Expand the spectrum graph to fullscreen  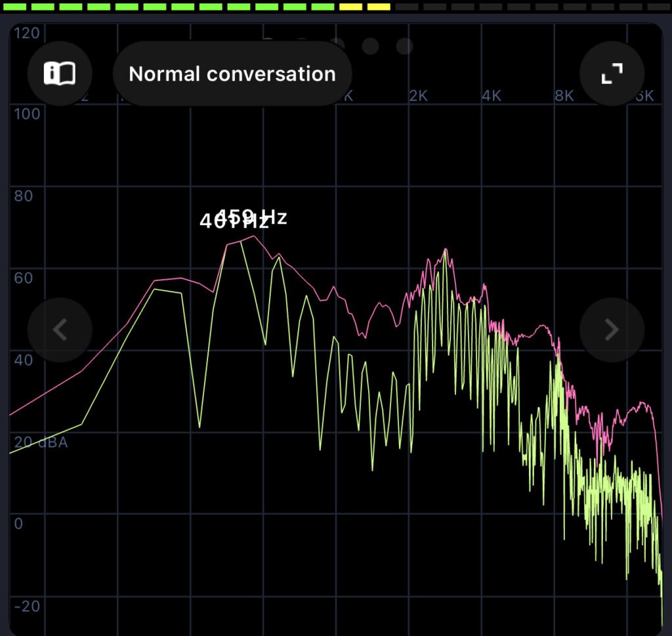click(x=612, y=74)
